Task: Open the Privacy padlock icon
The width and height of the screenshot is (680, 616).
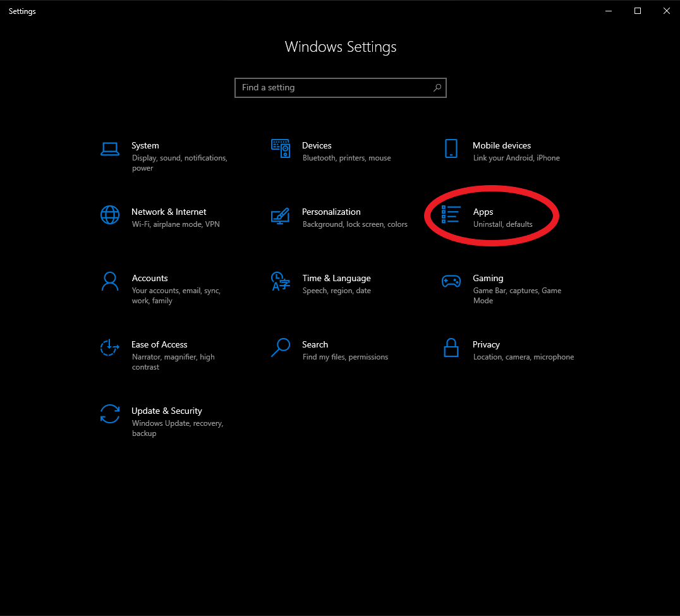Action: [x=451, y=348]
